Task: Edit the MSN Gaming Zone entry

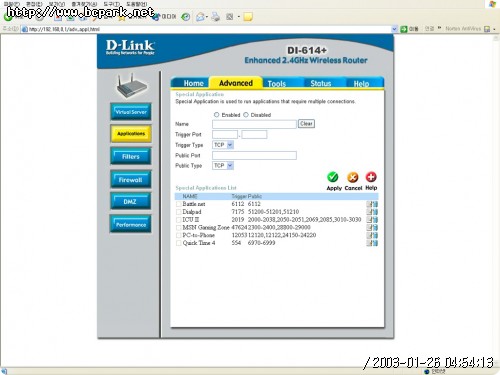Action: coord(369,227)
